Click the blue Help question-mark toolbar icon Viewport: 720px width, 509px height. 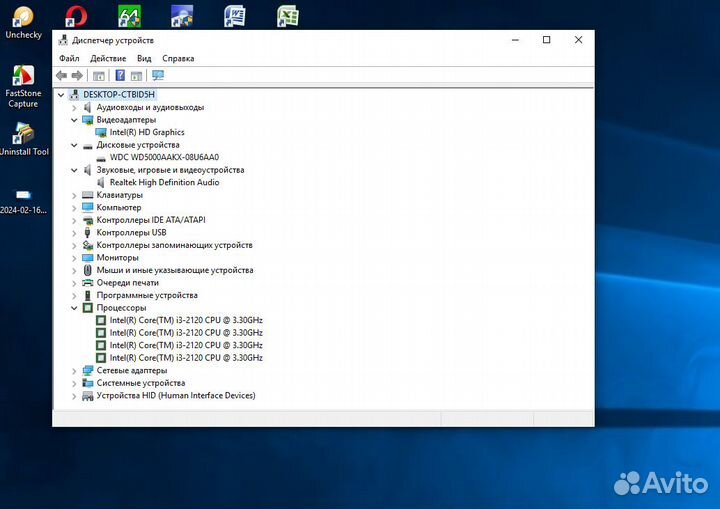120,75
